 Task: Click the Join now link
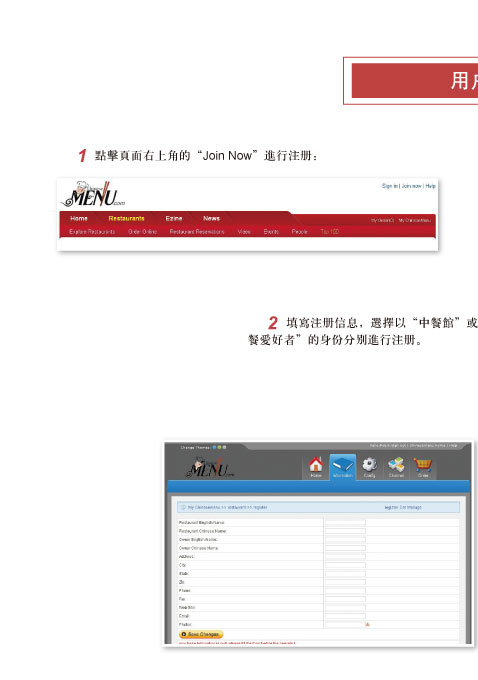coord(411,186)
